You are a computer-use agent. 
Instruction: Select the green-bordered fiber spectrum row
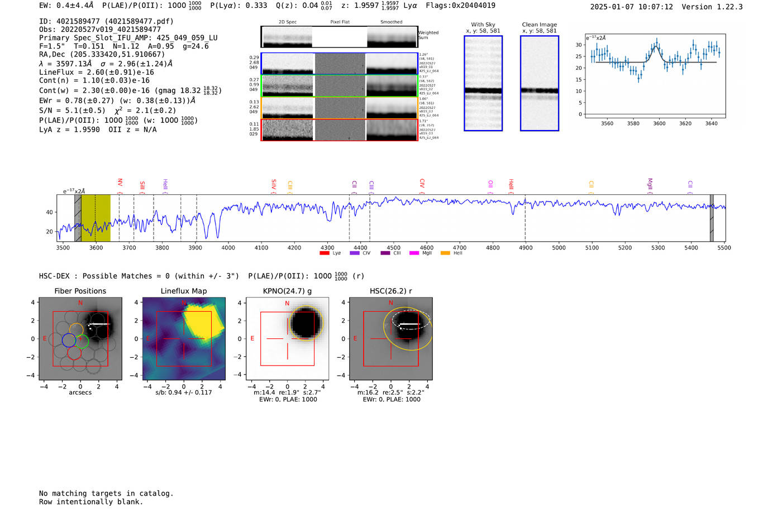click(x=339, y=86)
